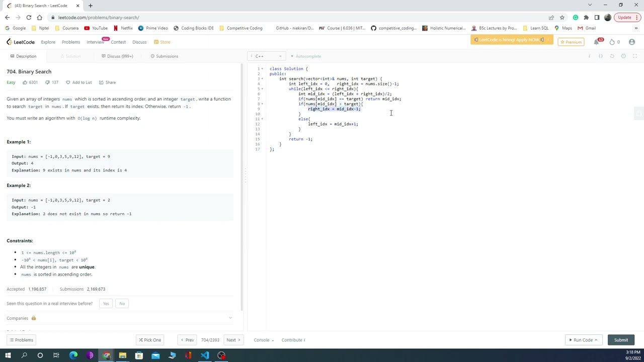Click the Share icon under the title
The height and width of the screenshot is (362, 644).
point(101,82)
